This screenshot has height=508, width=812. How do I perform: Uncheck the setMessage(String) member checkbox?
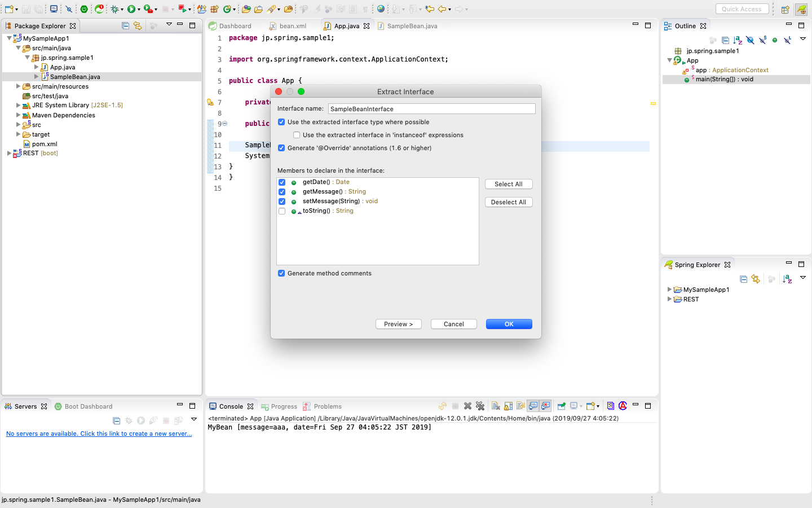click(282, 202)
